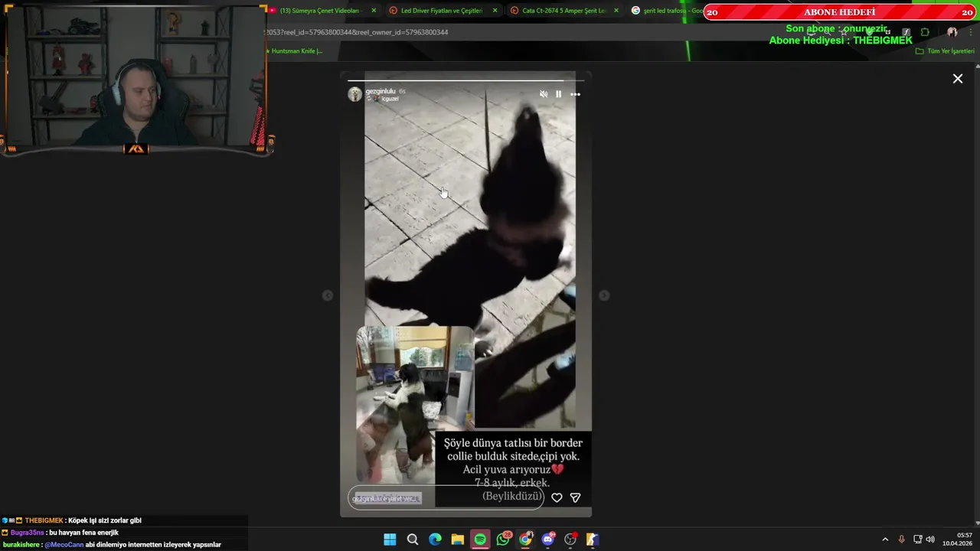The height and width of the screenshot is (551, 980).
Task: Open the gezginlulu username link
Action: tap(381, 91)
